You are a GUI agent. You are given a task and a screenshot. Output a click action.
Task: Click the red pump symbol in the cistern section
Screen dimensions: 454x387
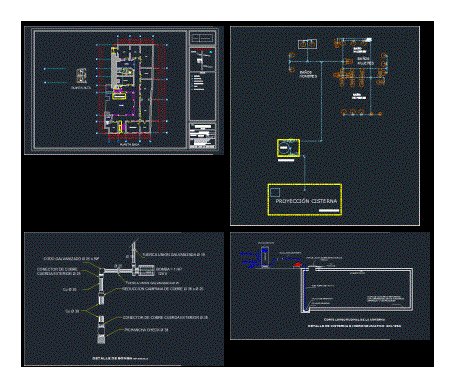[x=297, y=265]
